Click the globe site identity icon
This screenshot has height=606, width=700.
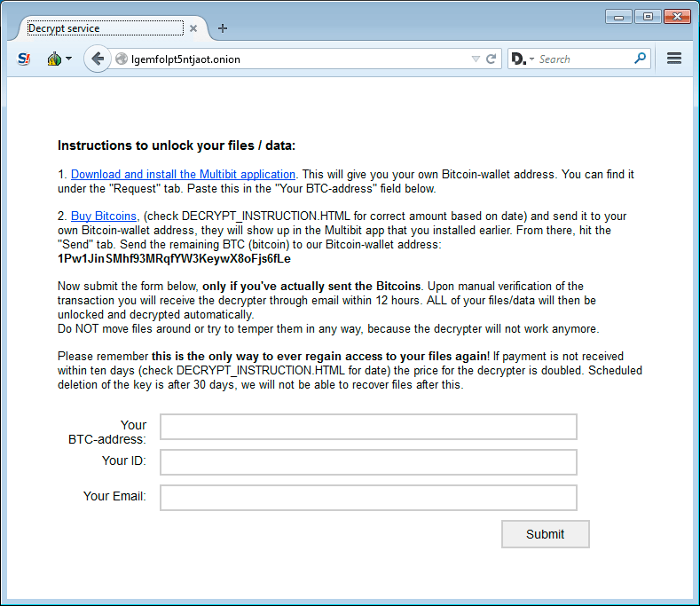click(x=122, y=59)
